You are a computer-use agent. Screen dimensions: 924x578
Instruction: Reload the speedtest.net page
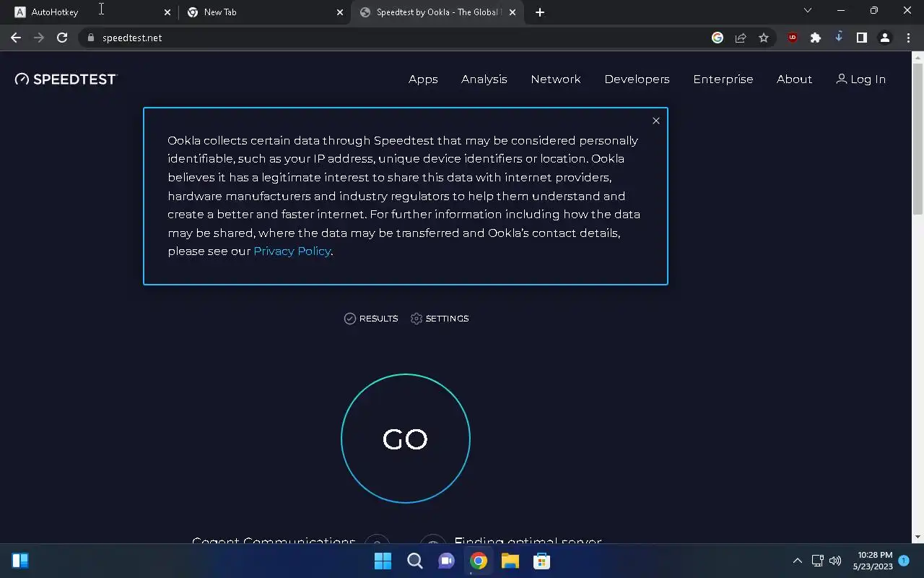[x=62, y=38]
